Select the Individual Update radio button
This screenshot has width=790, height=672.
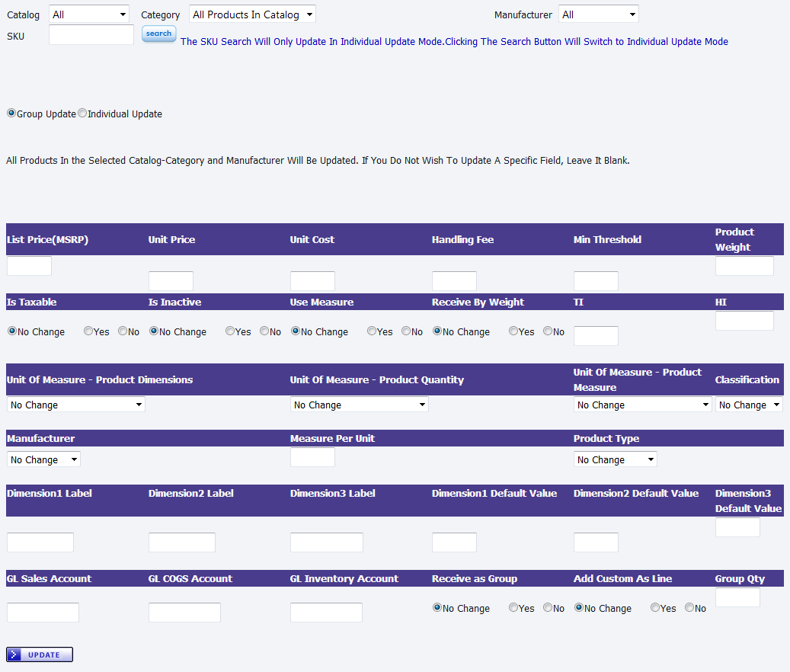[x=82, y=114]
